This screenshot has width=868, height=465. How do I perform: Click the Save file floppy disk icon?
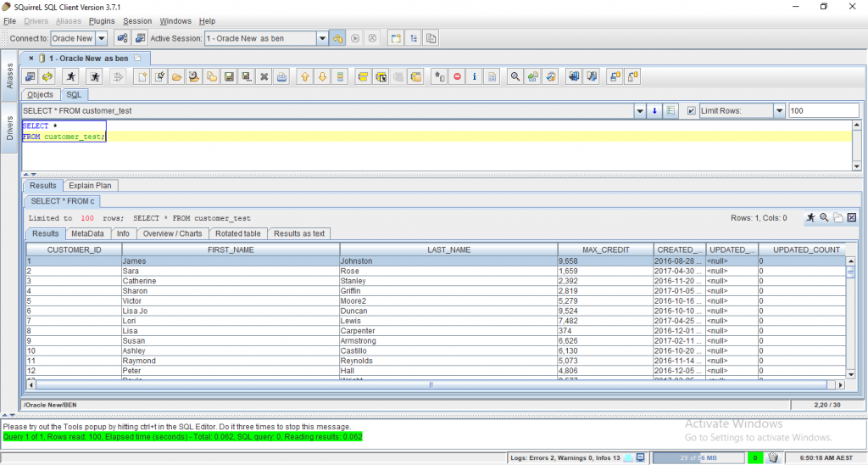point(228,76)
